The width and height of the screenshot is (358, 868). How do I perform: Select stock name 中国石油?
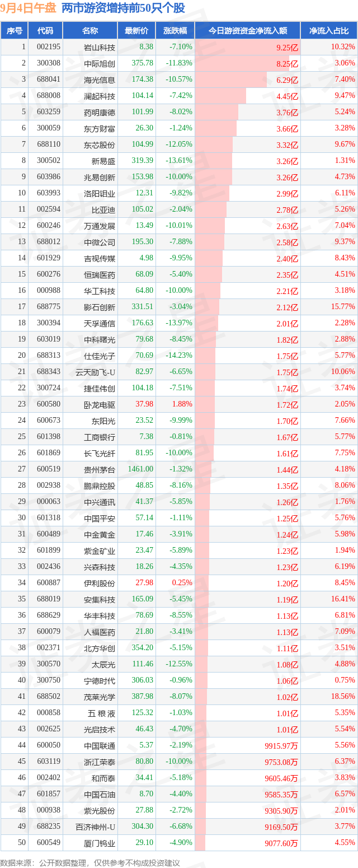pos(100,794)
